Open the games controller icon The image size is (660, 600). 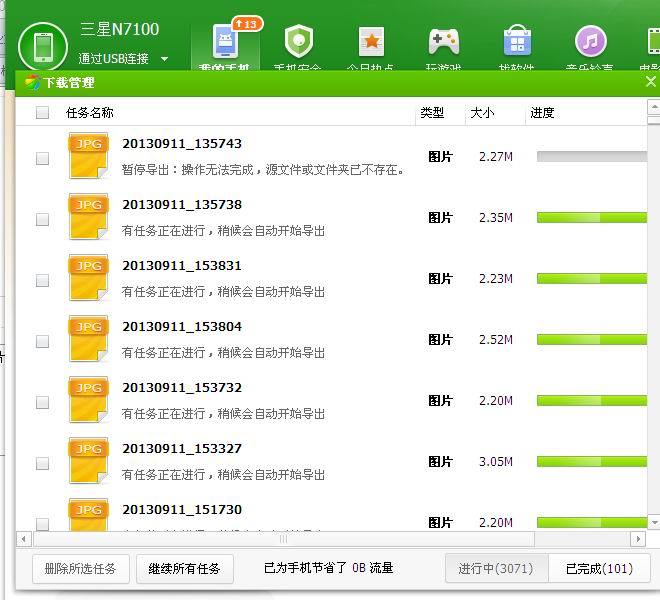(x=444, y=41)
